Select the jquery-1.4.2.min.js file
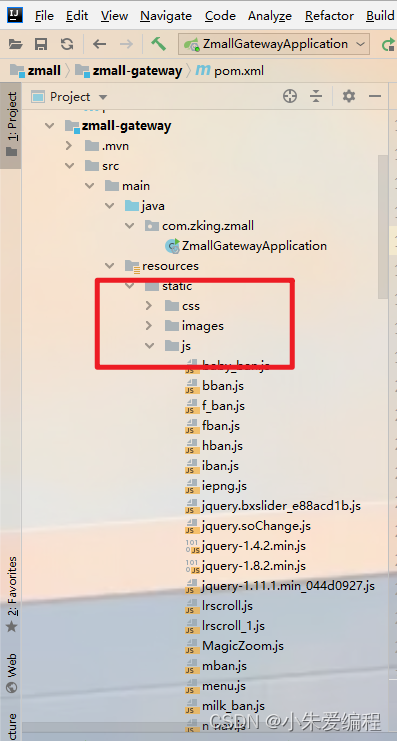 point(246,546)
